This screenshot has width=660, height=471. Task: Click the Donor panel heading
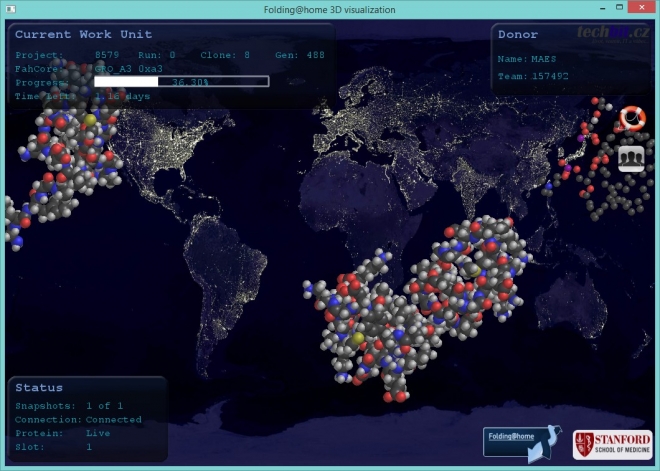point(518,34)
